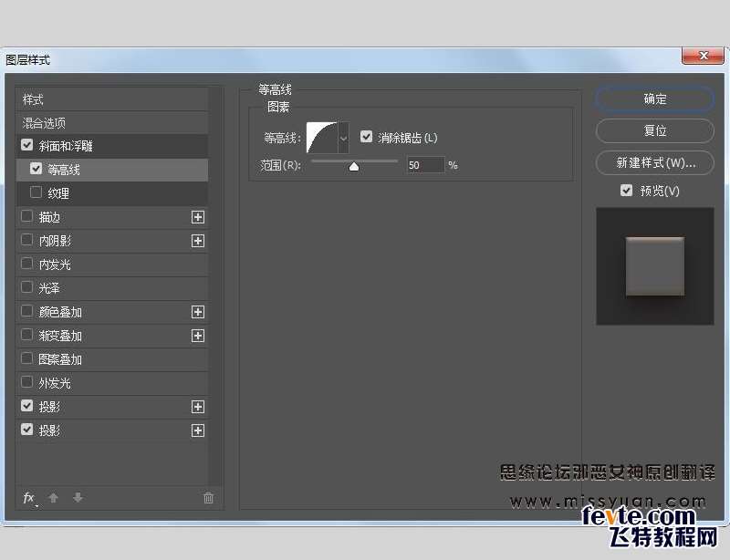This screenshot has height=560, width=730.
Task: Click the move effect down arrow
Action: 78,498
